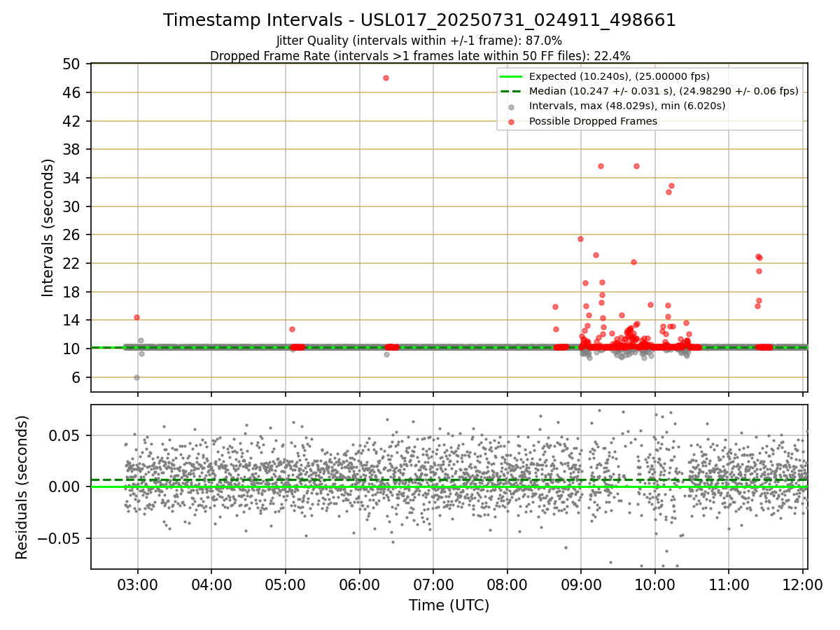Click the 48-second outlier point near 06:20
Viewport: 840px width, 630px height.
(386, 78)
